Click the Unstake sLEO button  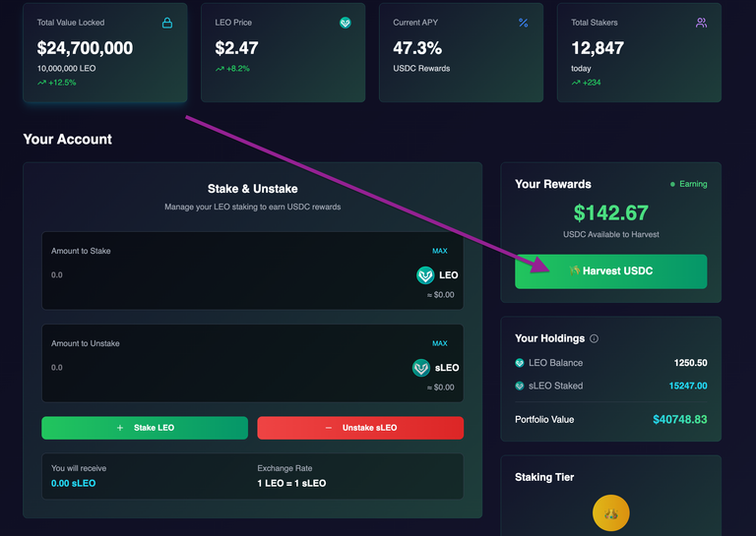point(360,428)
